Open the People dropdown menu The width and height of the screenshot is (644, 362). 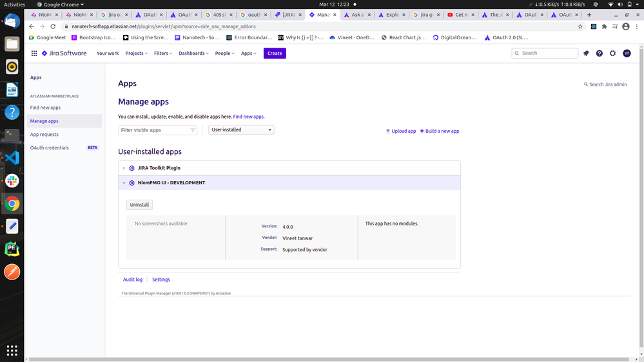tap(225, 53)
